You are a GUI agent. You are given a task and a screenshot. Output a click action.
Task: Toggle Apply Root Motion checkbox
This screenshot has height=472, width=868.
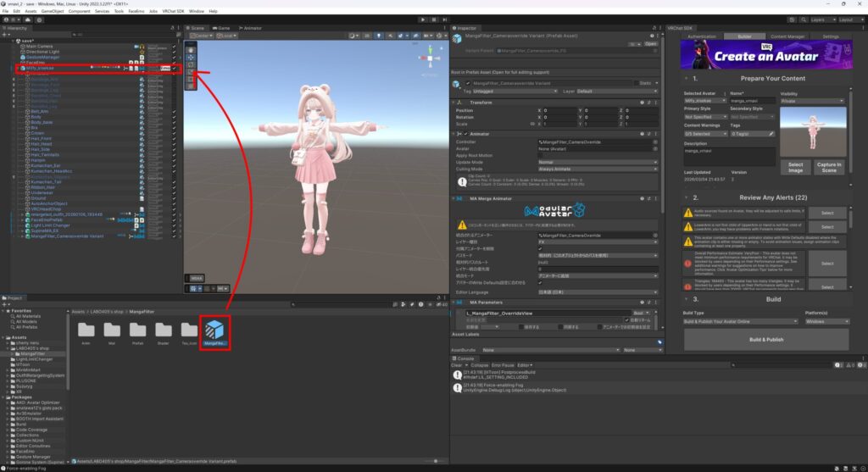(x=540, y=156)
